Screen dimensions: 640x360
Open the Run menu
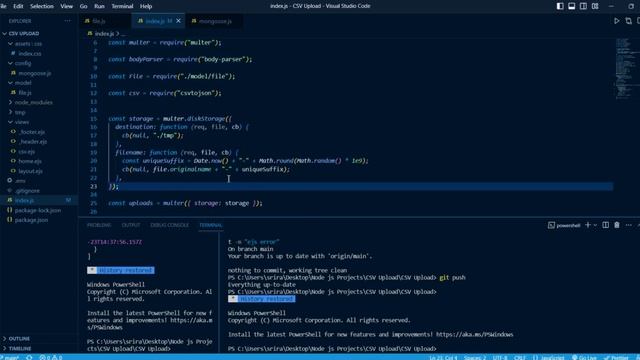click(99, 6)
